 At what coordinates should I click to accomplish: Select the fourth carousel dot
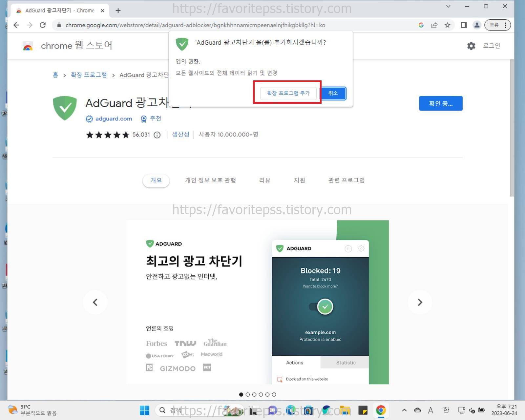click(261, 394)
